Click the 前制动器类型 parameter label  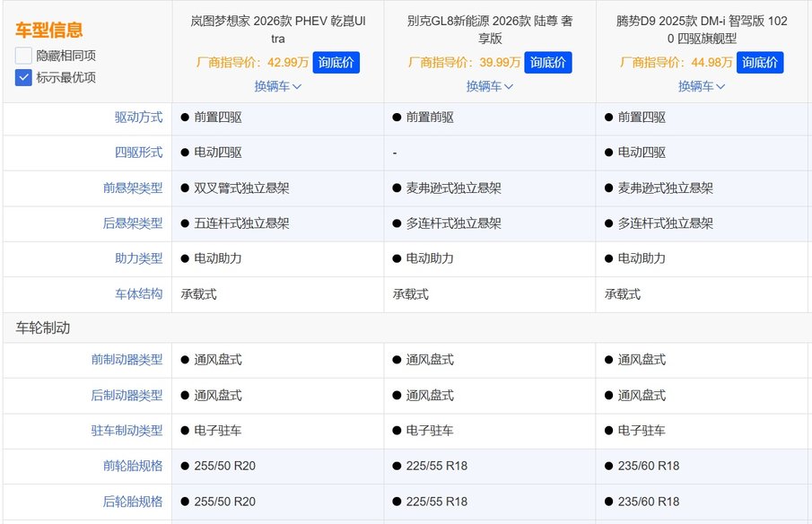[127, 360]
